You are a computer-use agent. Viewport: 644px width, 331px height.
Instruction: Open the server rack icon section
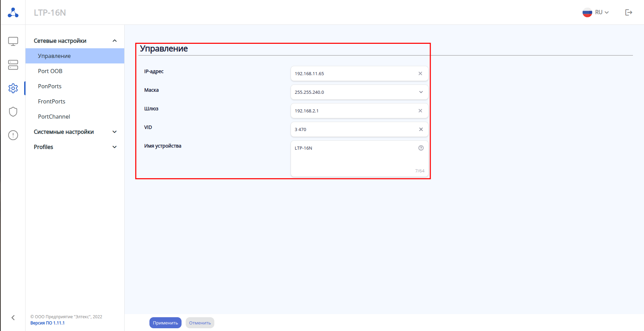(x=13, y=65)
